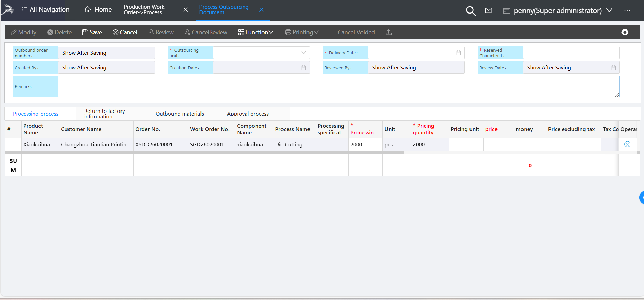Click the export upload icon in toolbar
The width and height of the screenshot is (644, 300).
point(388,32)
